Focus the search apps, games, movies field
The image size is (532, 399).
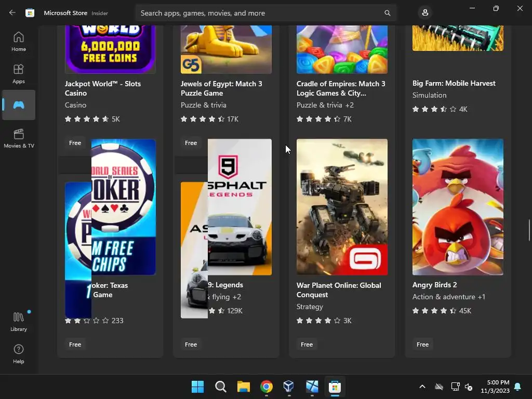(265, 13)
